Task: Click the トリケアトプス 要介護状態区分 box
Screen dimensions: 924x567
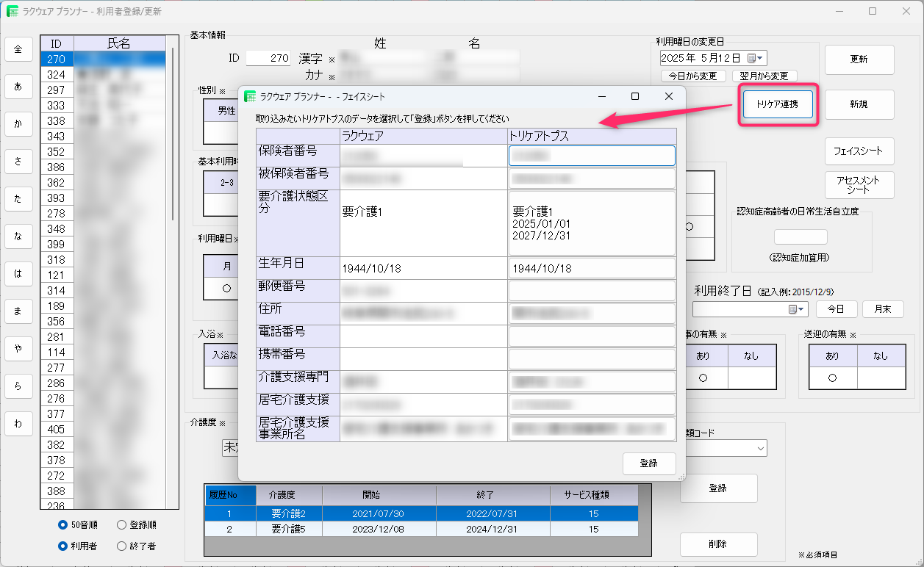Action: (x=592, y=223)
